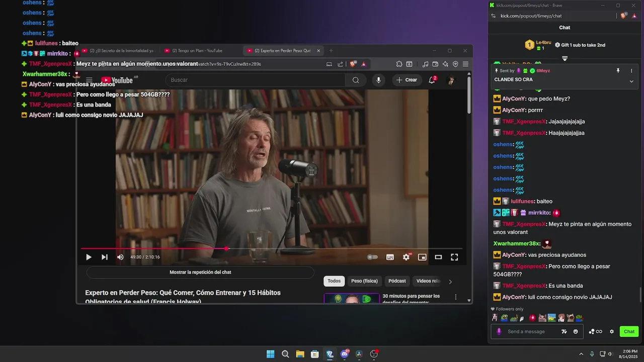Screen dimensions: 644x362
Task: Click the 6Meyz username in pinned message
Action: [x=543, y=71]
